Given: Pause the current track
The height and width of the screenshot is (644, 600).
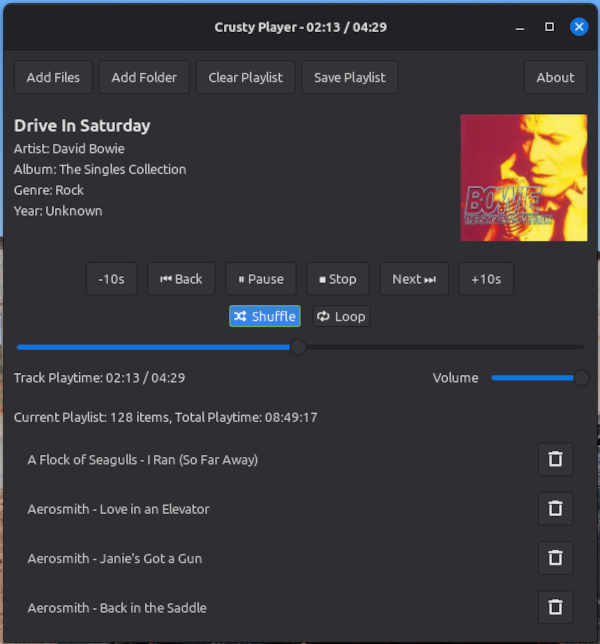Looking at the screenshot, I should click(x=261, y=279).
